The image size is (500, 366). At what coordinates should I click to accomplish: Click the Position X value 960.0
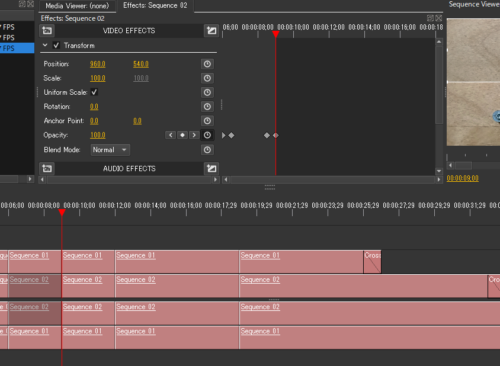point(98,64)
